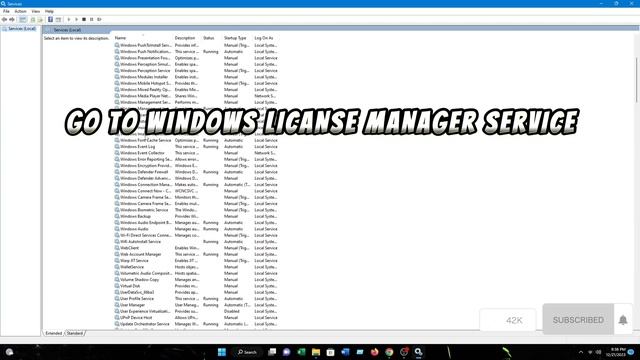The height and width of the screenshot is (360, 640).
Task: Switch to the Standard tab
Action: point(75,333)
